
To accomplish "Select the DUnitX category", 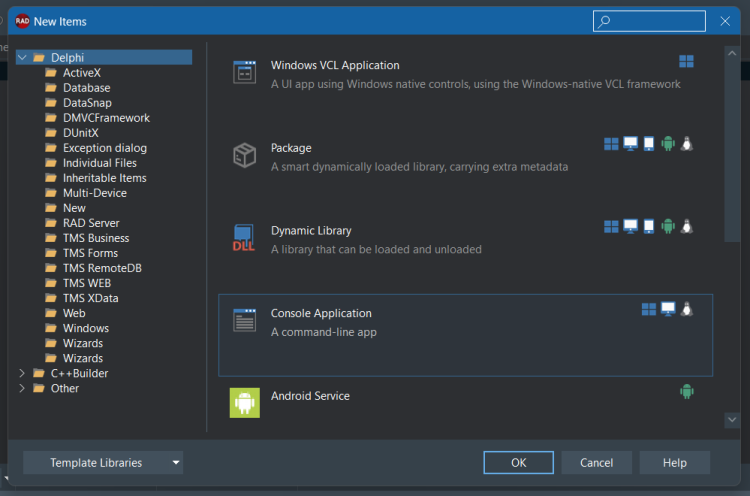I will [x=80, y=133].
